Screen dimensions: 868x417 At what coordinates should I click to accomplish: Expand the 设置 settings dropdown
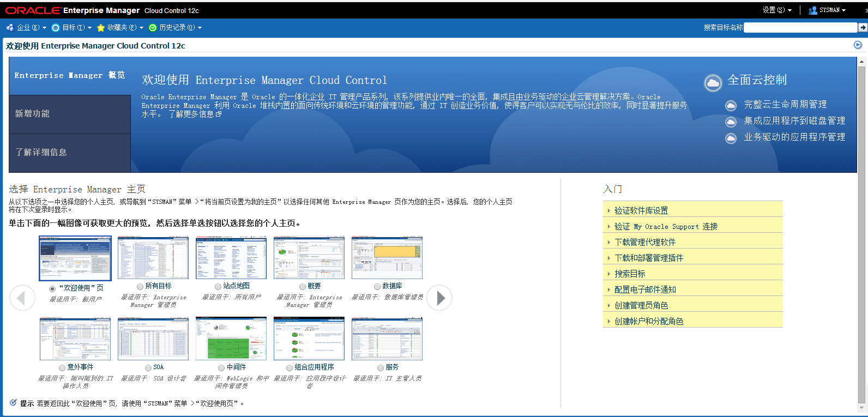[x=777, y=10]
